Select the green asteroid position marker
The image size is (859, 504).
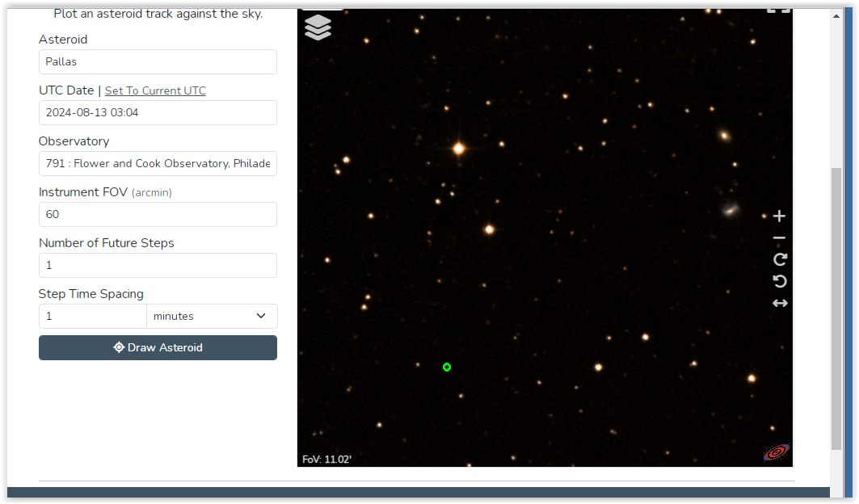tap(447, 367)
